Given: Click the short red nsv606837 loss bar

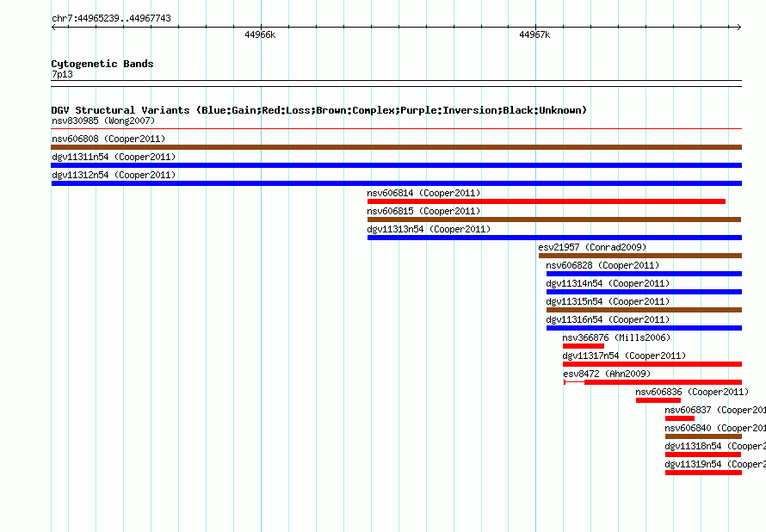Looking at the screenshot, I should [x=680, y=418].
